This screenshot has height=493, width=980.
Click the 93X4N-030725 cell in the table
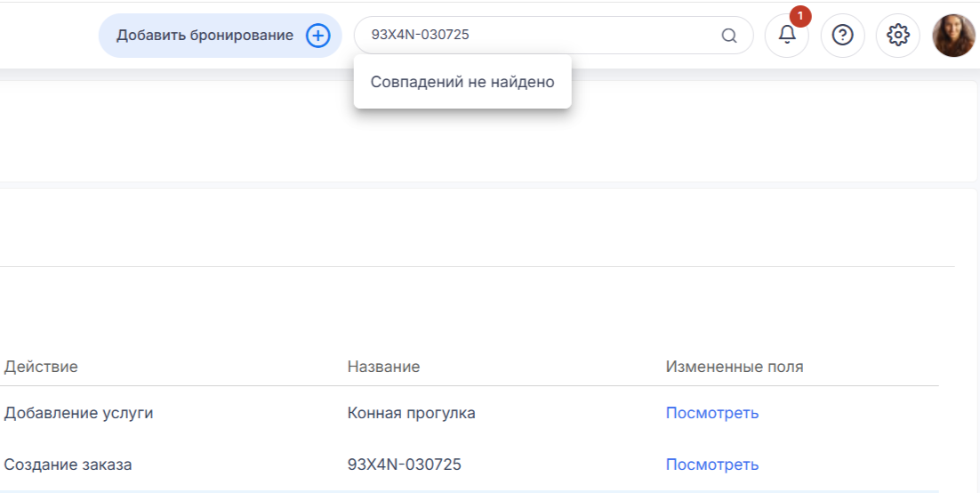[x=405, y=465]
